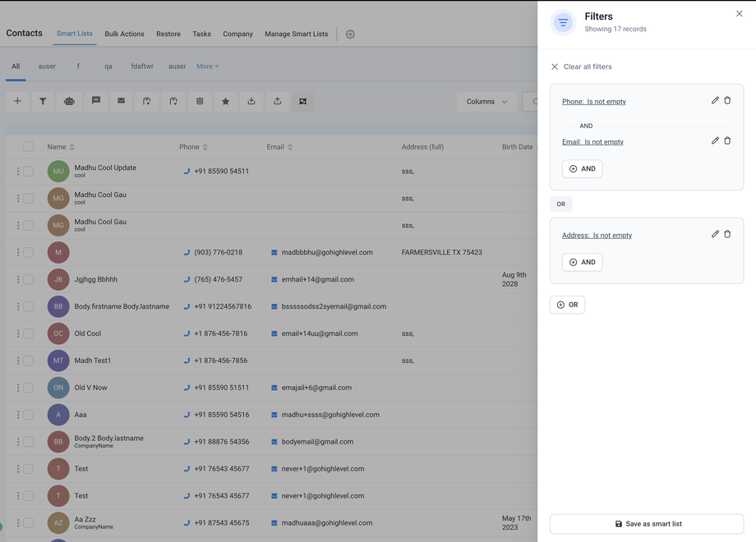The height and width of the screenshot is (542, 756).
Task: Click Clear all filters link
Action: tap(587, 67)
